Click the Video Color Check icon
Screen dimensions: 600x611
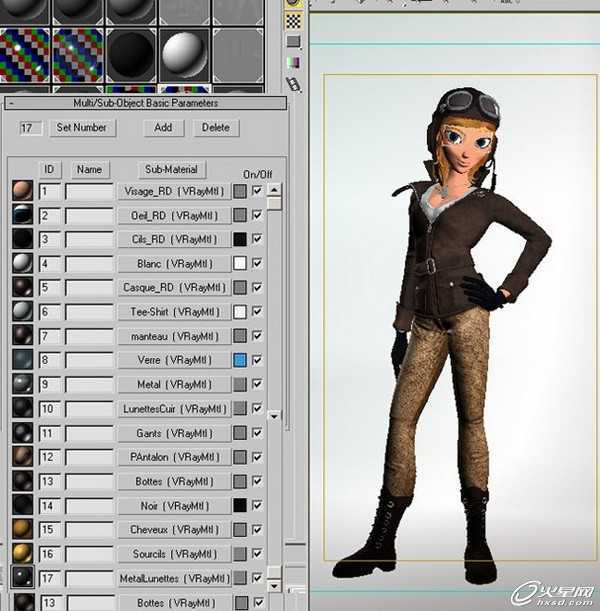[293, 62]
